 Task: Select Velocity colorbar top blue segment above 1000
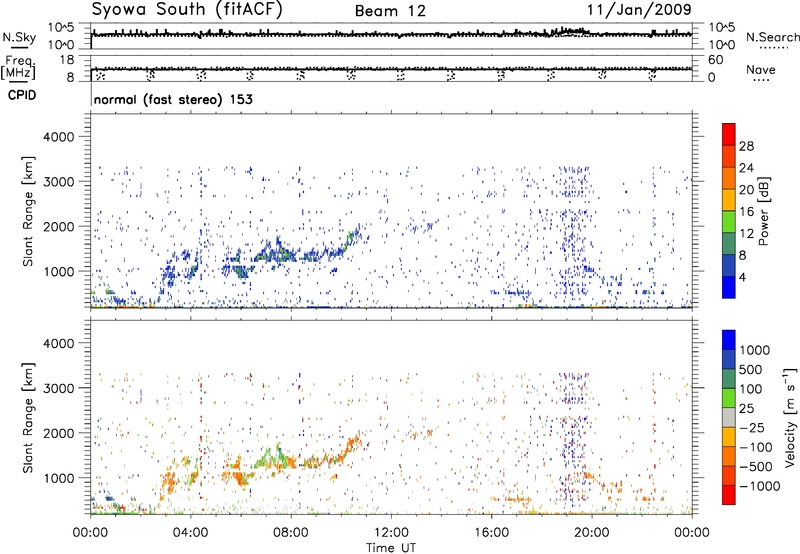pos(729,340)
